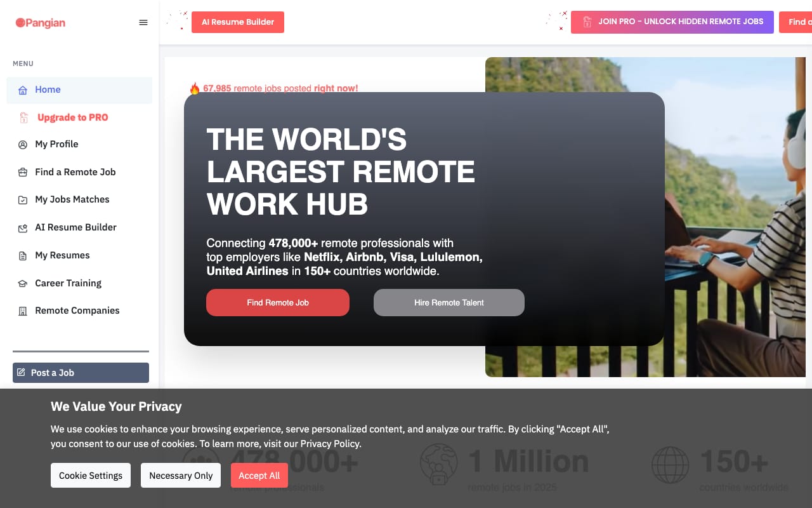812x508 pixels.
Task: Open the AI Resume Builder top button
Action: click(x=238, y=22)
